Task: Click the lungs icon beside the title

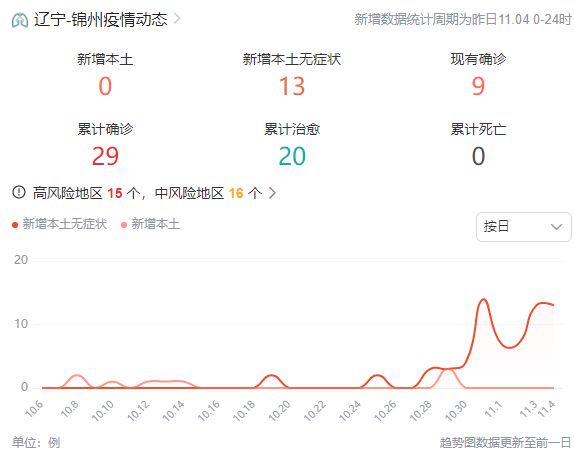Action: pyautogui.click(x=19, y=20)
